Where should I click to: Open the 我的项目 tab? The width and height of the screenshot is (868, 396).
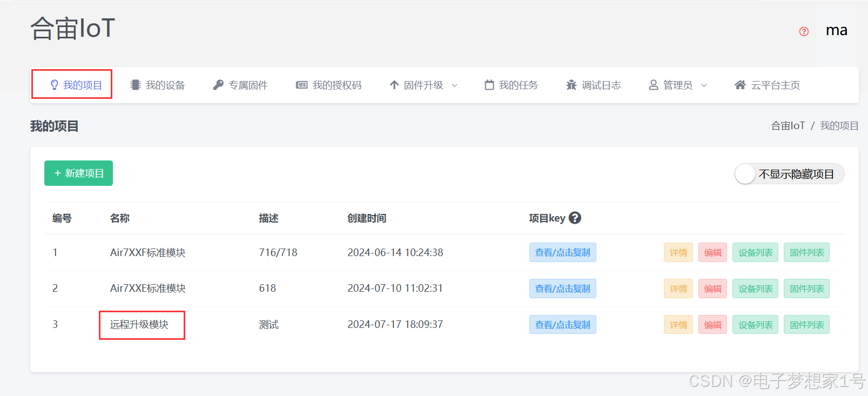[76, 85]
